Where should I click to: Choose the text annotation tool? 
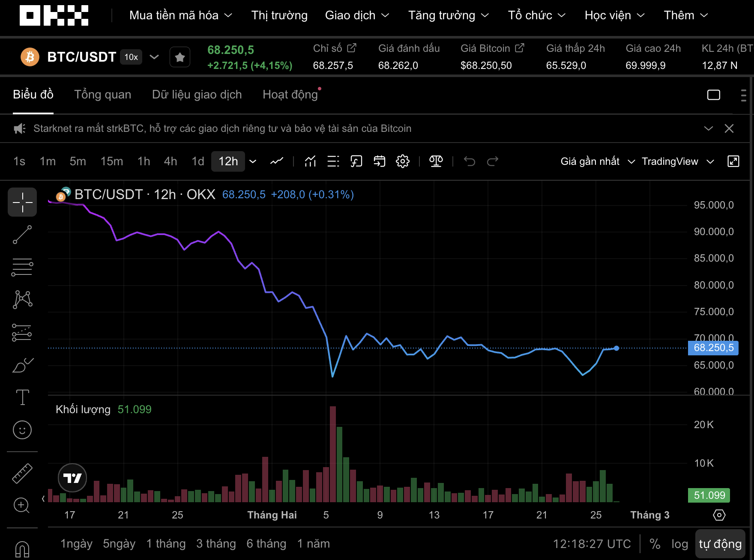pos(22,397)
